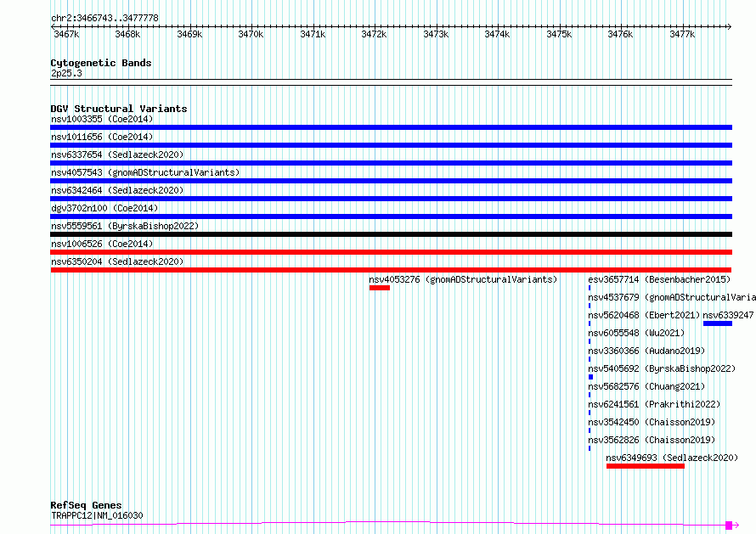Screen dimensions: 756x534
Task: Open the nsv6337654 (Sedlazeck2020) variant label
Action: (x=117, y=155)
